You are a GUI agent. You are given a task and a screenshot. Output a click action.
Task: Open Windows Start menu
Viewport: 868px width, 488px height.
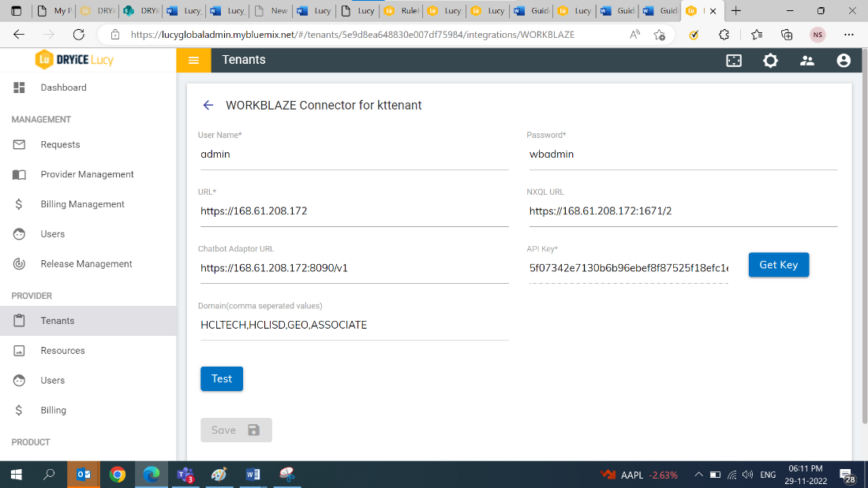pyautogui.click(x=16, y=474)
